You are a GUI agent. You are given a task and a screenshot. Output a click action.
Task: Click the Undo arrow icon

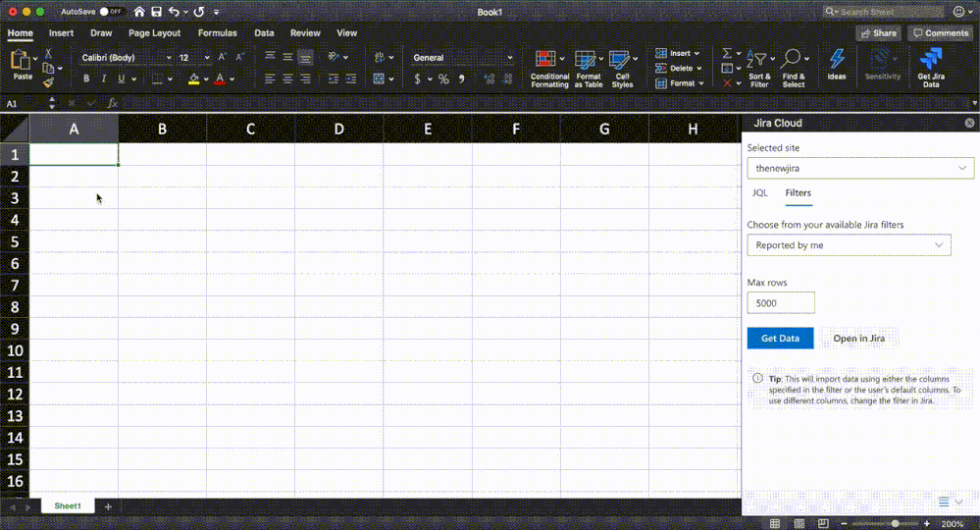(174, 11)
